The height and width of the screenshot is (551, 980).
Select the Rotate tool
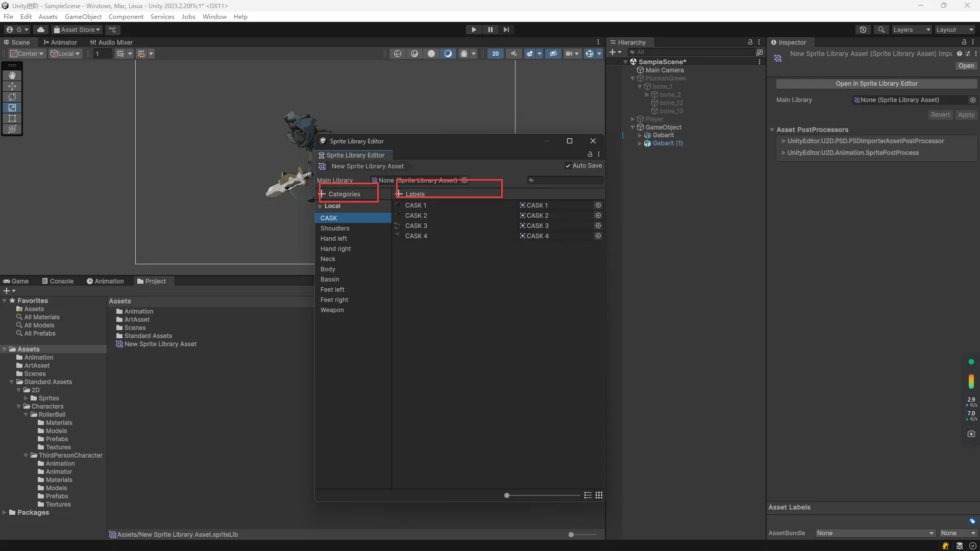click(x=12, y=96)
